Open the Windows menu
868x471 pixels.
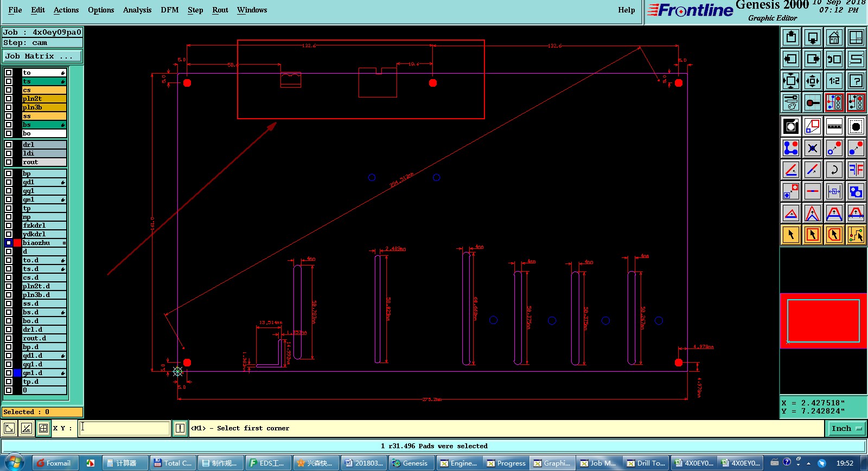(x=252, y=10)
